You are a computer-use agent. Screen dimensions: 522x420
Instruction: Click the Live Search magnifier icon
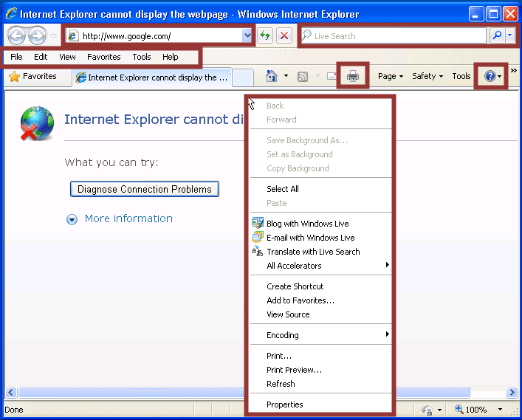pyautogui.click(x=497, y=35)
